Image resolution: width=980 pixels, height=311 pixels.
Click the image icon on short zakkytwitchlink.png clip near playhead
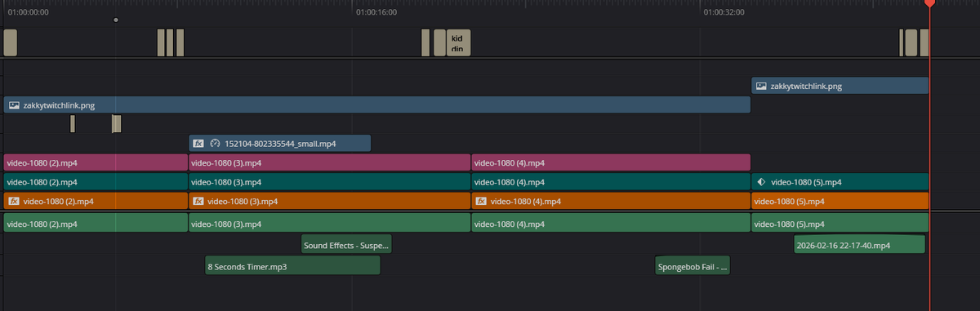[x=761, y=86]
